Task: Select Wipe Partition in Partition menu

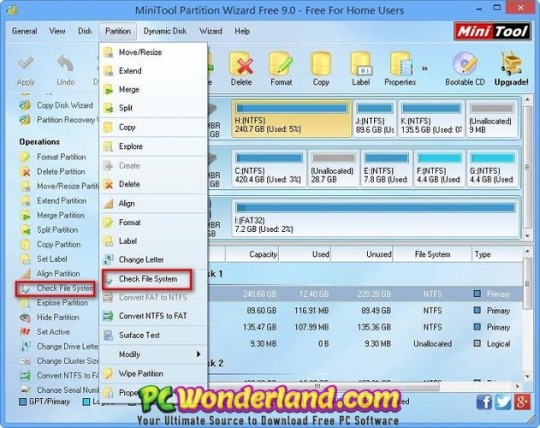Action: (153, 374)
